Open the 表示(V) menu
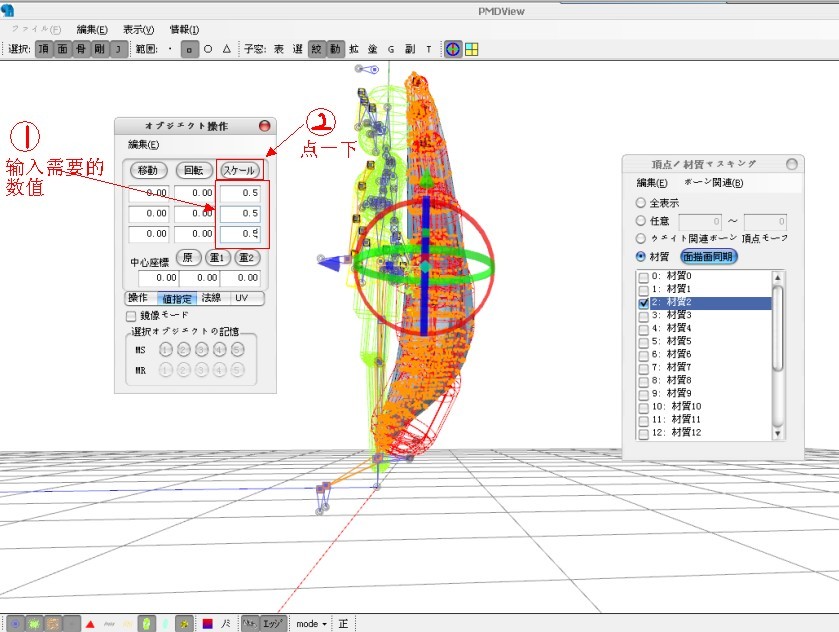 (x=138, y=29)
